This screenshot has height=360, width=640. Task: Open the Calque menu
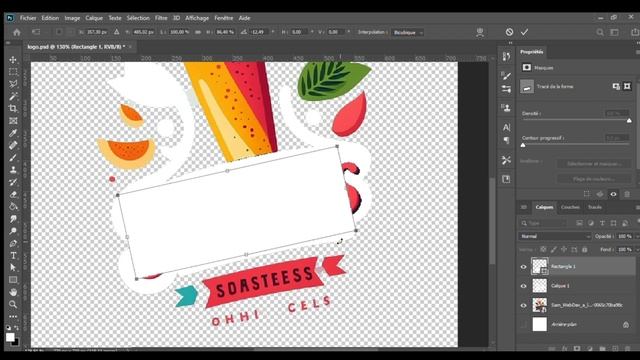[94, 18]
